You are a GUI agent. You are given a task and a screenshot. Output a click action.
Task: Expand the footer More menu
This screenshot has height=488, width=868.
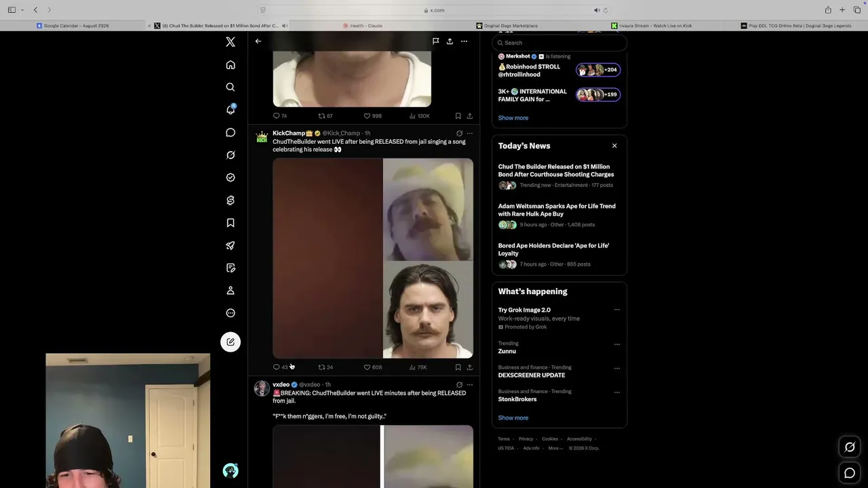555,448
